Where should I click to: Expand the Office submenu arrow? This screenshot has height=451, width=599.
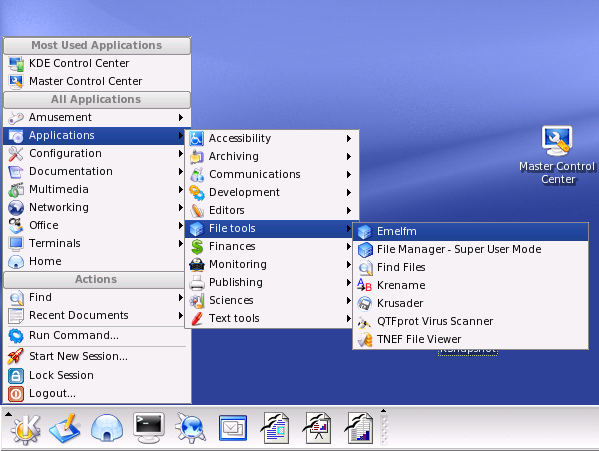[x=181, y=225]
